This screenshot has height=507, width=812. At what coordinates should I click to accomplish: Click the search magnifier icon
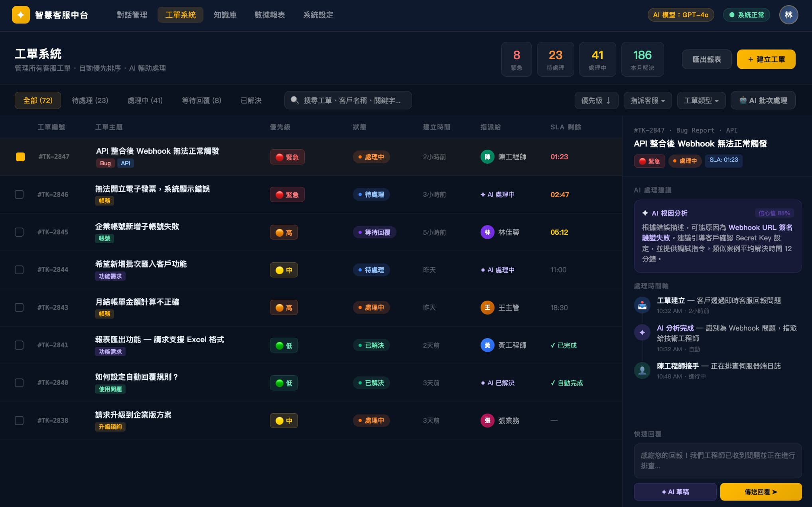(294, 100)
